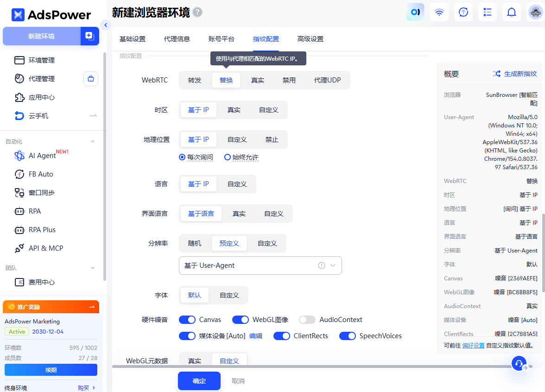Set WebGL元数据 to 真实
The image size is (545, 392).
pyautogui.click(x=195, y=360)
